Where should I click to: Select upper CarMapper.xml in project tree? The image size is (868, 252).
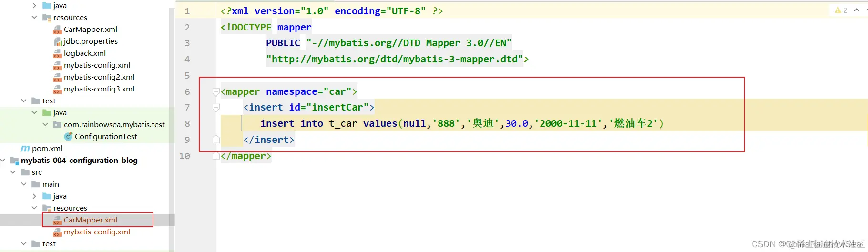click(91, 30)
